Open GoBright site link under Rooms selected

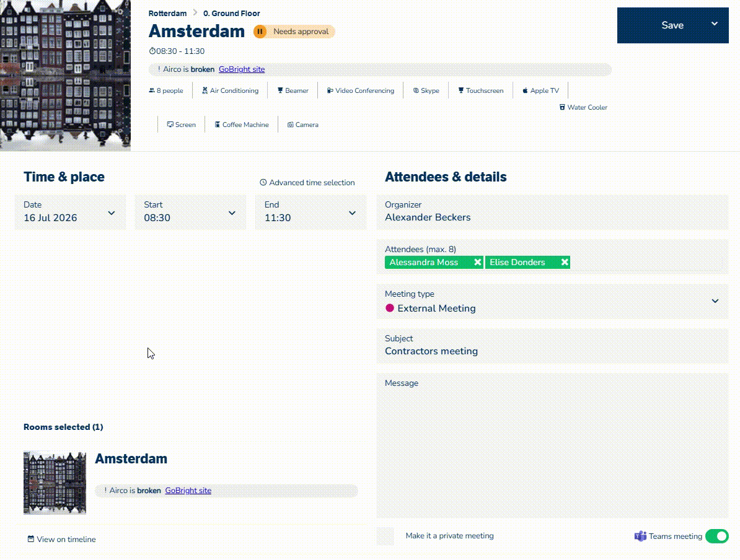188,490
